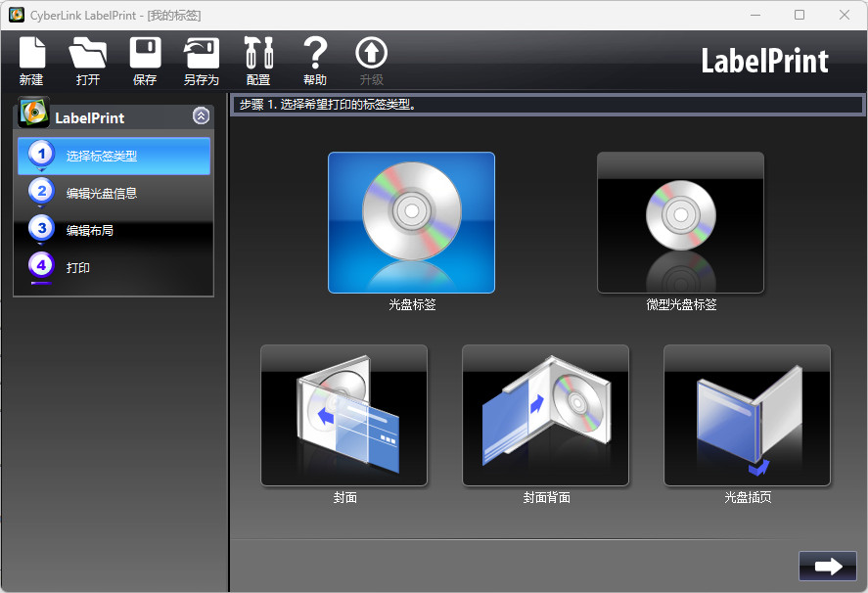868x593 pixels.
Task: Go to step 2 编辑光盘信息
Action: 114,193
